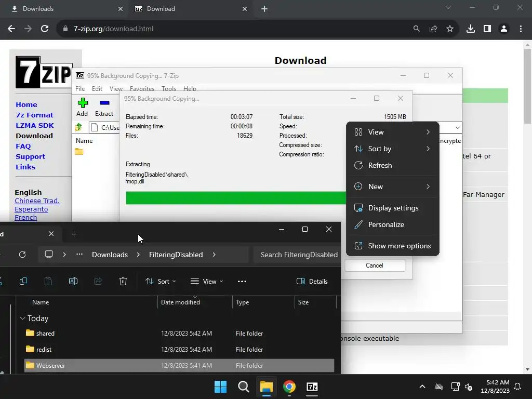The width and height of the screenshot is (532, 399).
Task: Select the redist folder row
Action: click(179, 350)
